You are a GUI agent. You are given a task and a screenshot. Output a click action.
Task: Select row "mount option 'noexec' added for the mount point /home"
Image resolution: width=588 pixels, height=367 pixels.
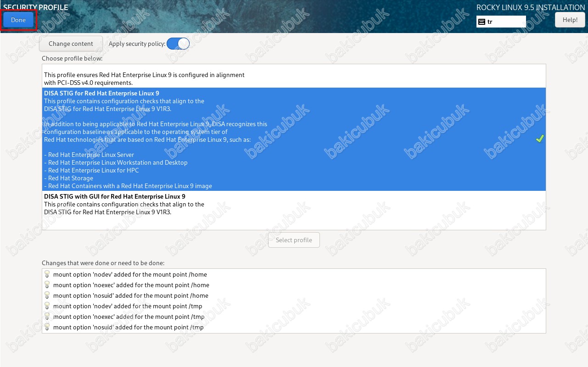point(294,285)
